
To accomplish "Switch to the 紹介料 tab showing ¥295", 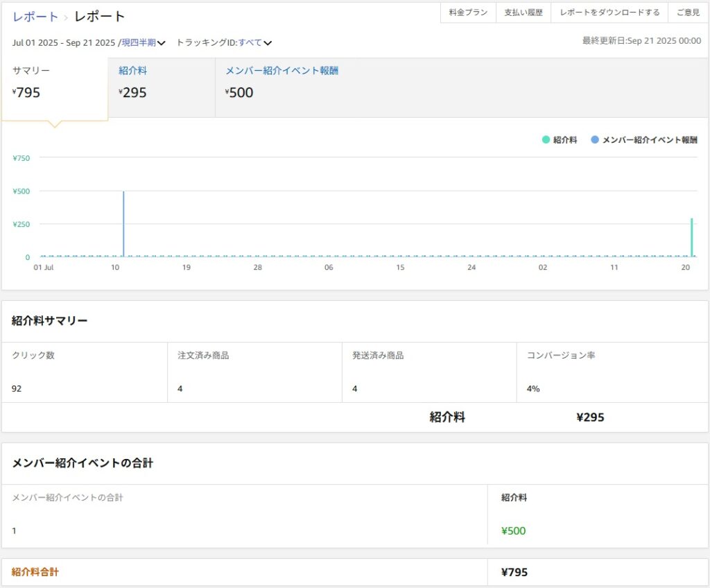I will pyautogui.click(x=161, y=83).
